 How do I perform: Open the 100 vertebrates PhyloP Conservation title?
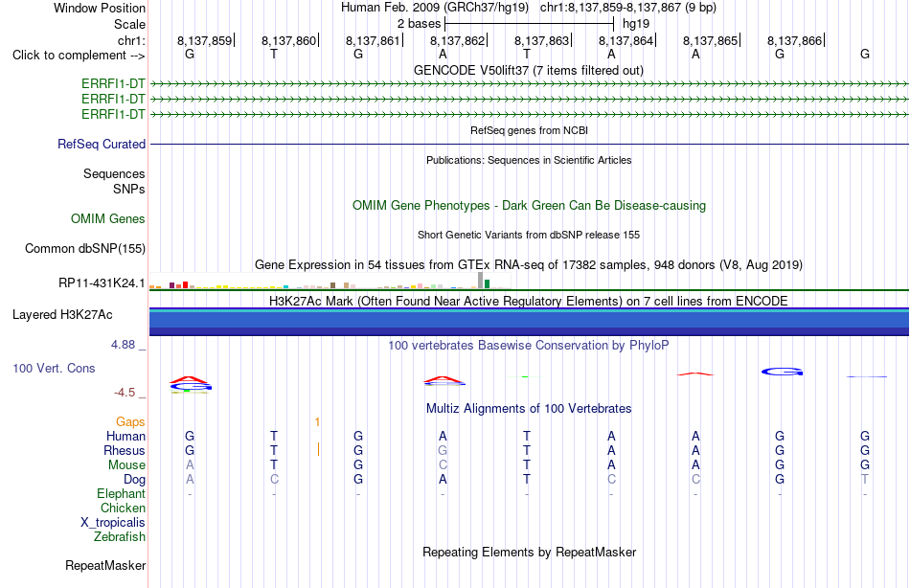click(528, 346)
